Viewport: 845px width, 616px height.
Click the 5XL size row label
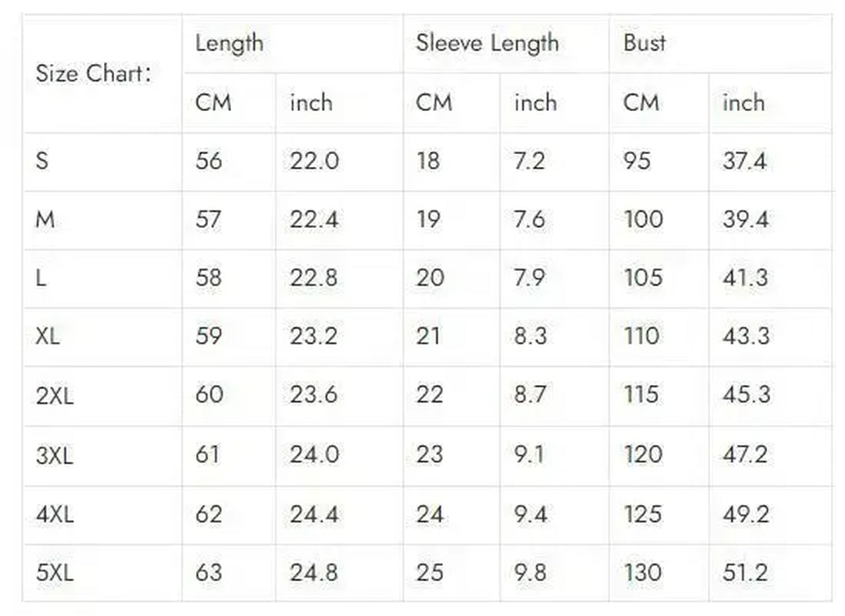coord(55,573)
